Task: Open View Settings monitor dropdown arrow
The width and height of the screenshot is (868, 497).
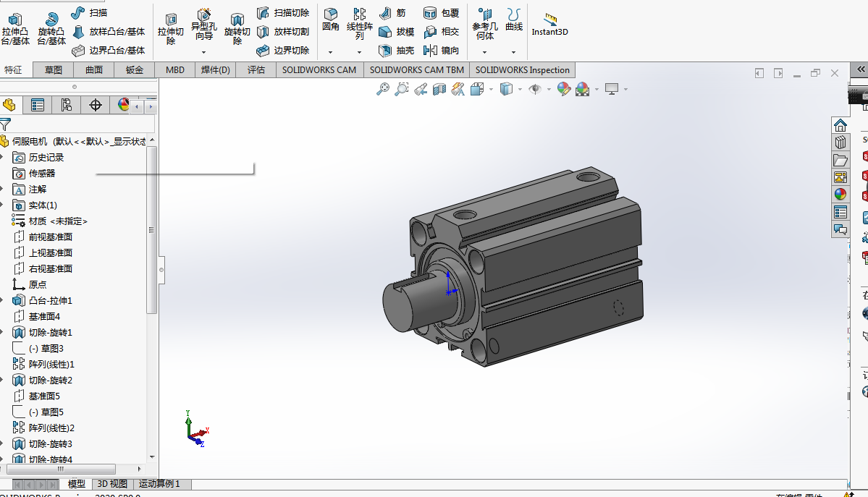Action: [x=625, y=89]
